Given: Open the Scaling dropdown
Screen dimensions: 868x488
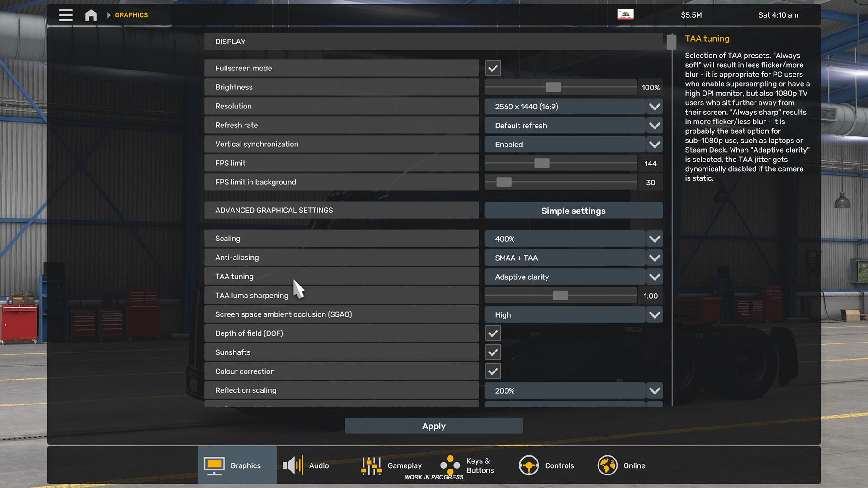Looking at the screenshot, I should click(654, 239).
